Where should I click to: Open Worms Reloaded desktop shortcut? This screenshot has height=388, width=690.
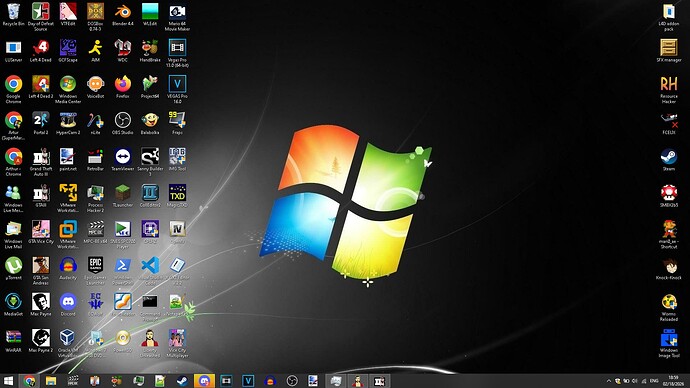point(669,307)
